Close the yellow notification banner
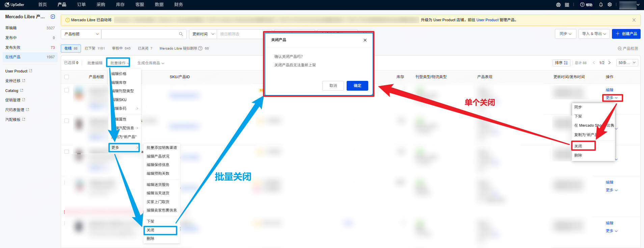 tap(634, 20)
